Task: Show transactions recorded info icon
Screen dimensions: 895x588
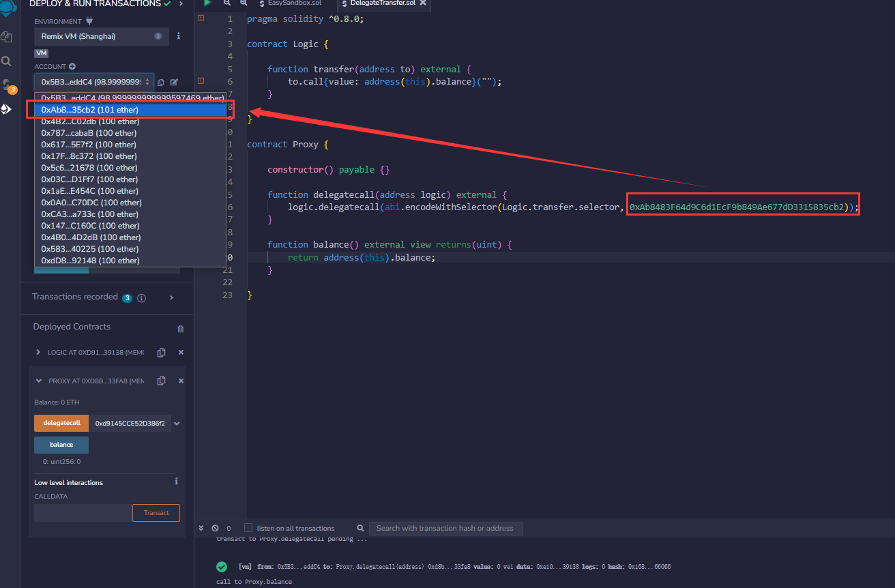Action: (x=141, y=298)
